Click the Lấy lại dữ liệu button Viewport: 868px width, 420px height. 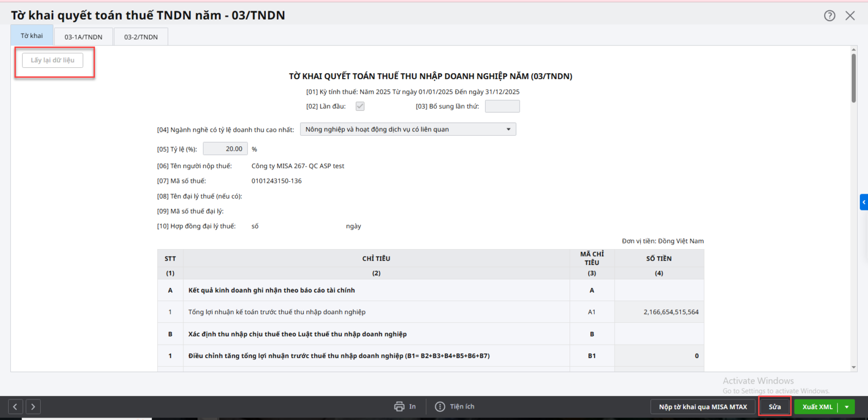click(x=53, y=60)
